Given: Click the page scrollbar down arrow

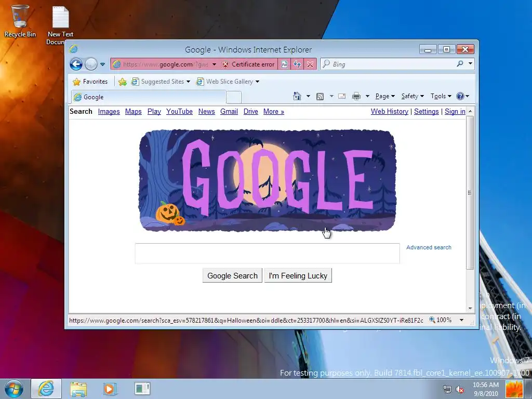Looking at the screenshot, I should (x=470, y=308).
